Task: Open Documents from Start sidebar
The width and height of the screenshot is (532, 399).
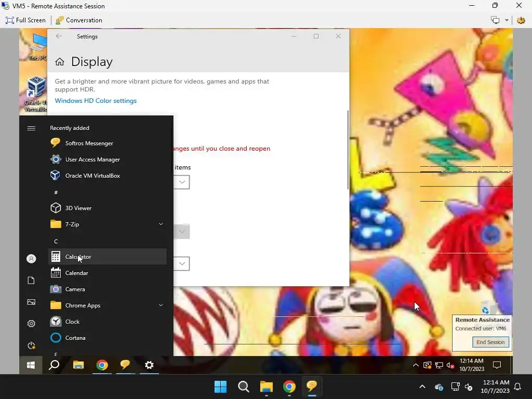Action: (x=31, y=281)
